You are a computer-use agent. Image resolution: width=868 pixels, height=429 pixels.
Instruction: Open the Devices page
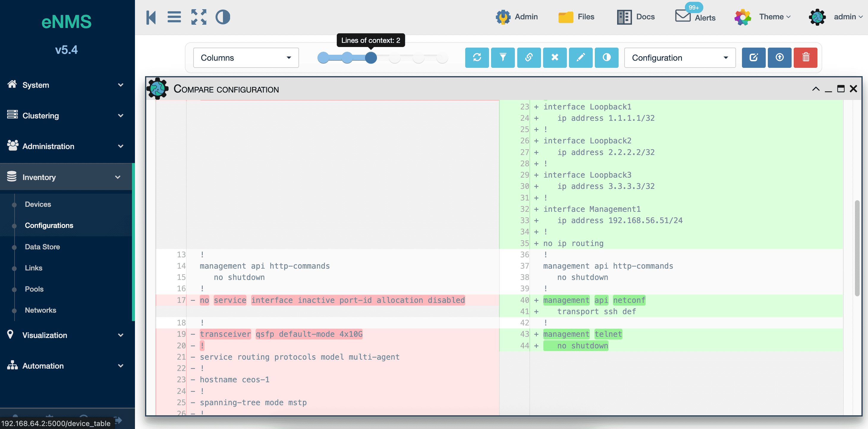(38, 204)
